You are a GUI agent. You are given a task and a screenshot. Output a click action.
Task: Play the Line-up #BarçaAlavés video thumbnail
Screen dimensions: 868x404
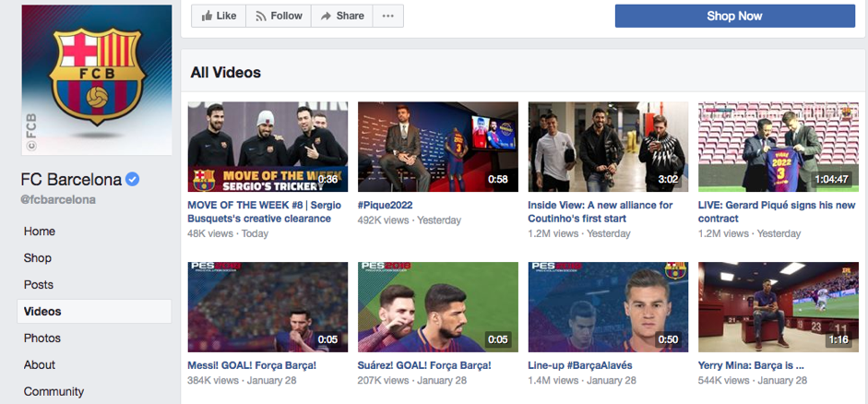pyautogui.click(x=609, y=307)
